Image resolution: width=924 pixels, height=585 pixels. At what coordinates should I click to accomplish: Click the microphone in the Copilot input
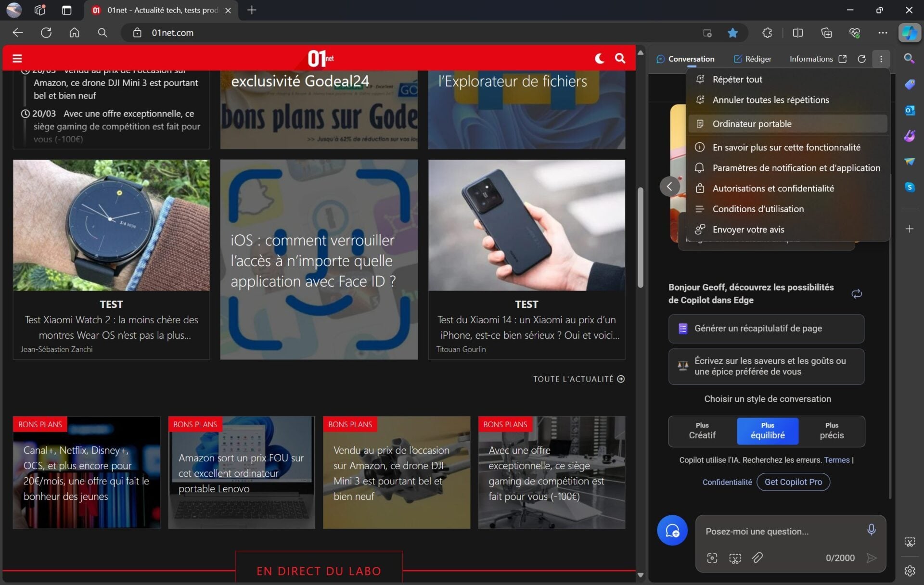click(x=871, y=530)
